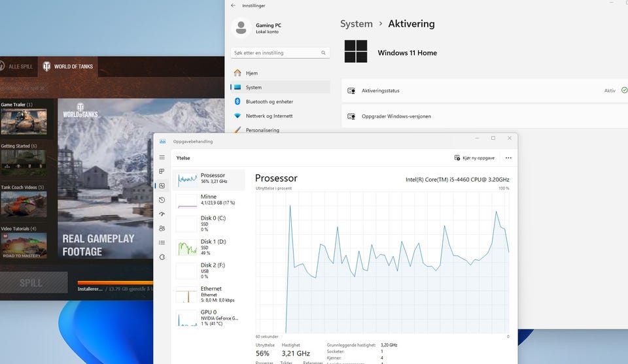The image size is (628, 364).
Task: Click the Kjør ny oppgave button
Action: click(x=475, y=158)
